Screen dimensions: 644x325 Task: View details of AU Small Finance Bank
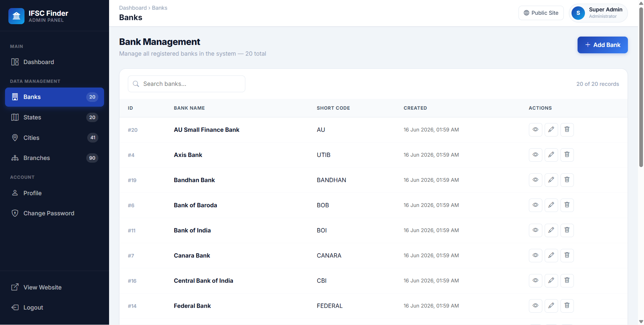(535, 129)
